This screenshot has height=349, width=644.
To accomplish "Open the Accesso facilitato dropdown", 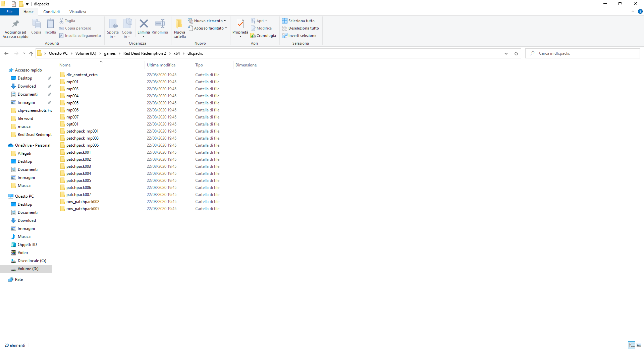I will [207, 28].
